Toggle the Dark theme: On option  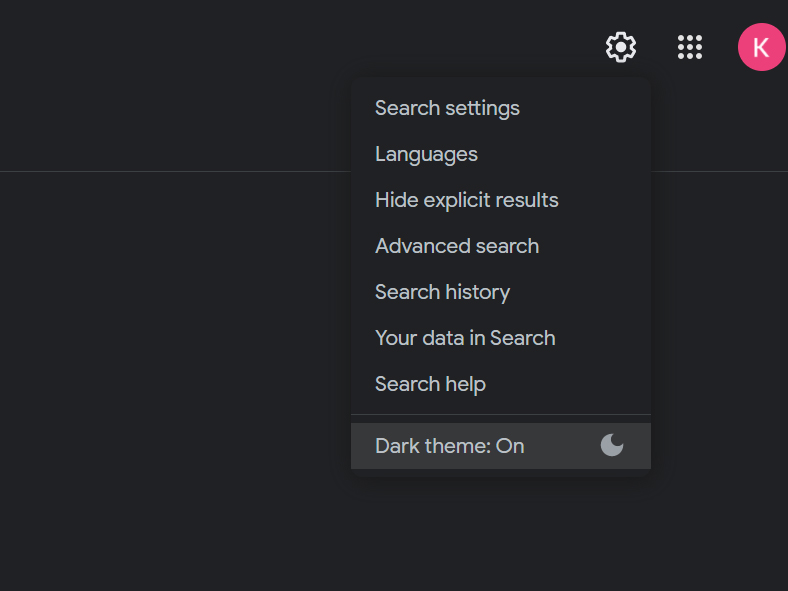[x=500, y=446]
